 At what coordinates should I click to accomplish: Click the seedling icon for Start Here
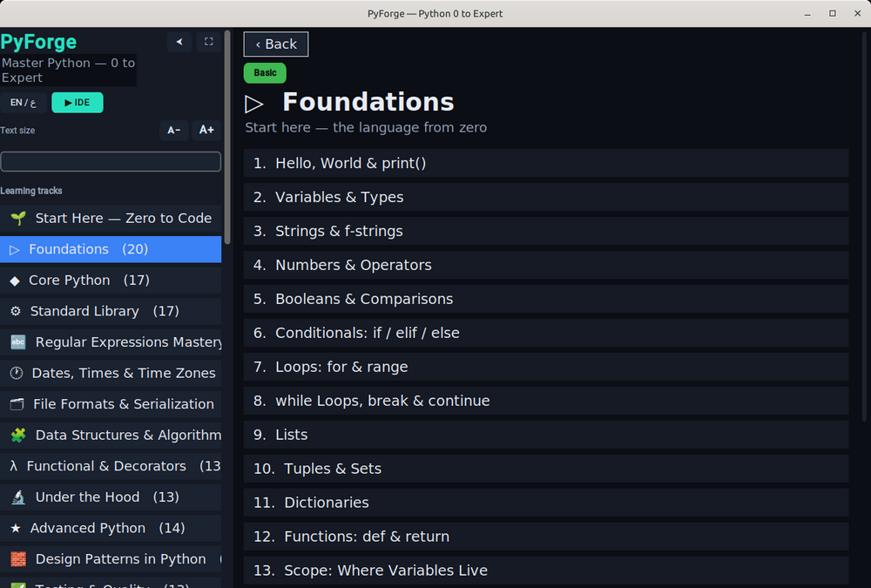(18, 219)
